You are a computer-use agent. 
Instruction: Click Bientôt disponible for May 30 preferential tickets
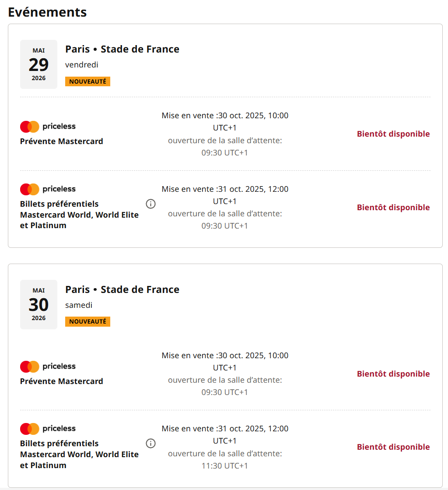[x=393, y=447]
